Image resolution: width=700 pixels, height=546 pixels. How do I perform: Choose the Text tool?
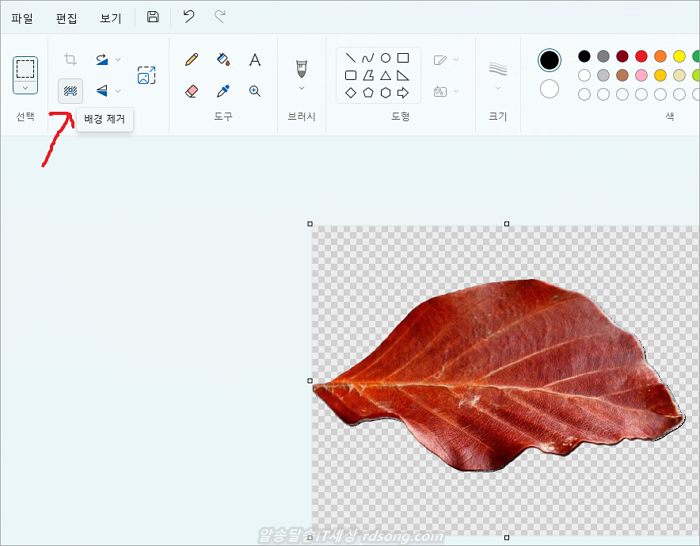click(255, 60)
